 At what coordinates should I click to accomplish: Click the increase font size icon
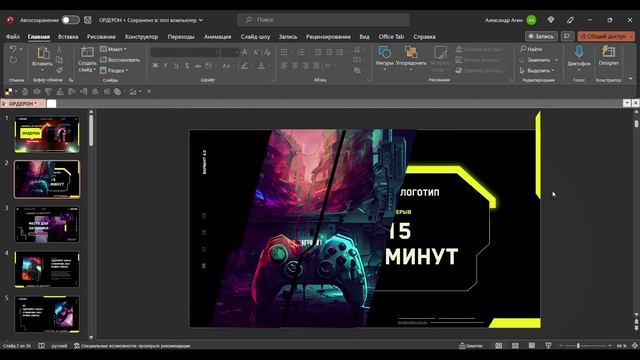(x=245, y=52)
